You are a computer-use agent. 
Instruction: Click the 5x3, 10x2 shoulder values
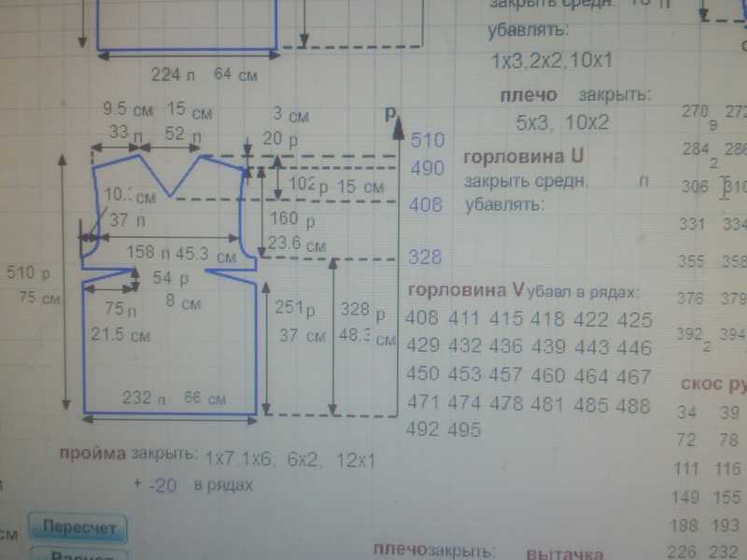click(562, 121)
